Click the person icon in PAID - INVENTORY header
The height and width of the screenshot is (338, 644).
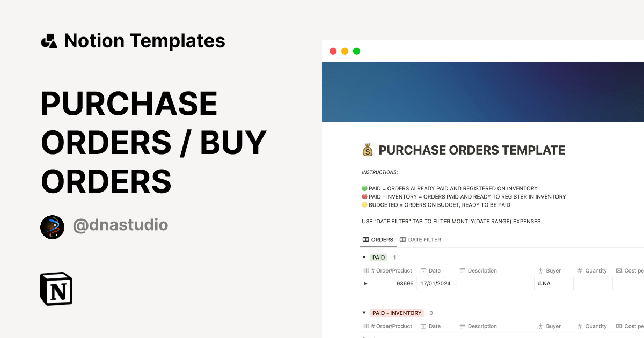point(541,326)
